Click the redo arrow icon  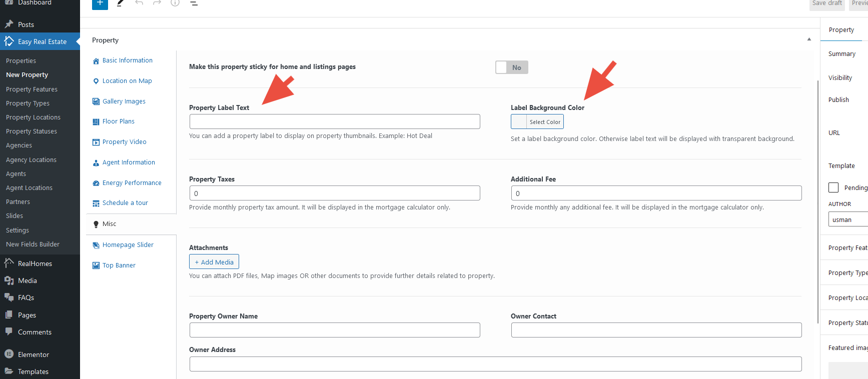[x=157, y=3]
